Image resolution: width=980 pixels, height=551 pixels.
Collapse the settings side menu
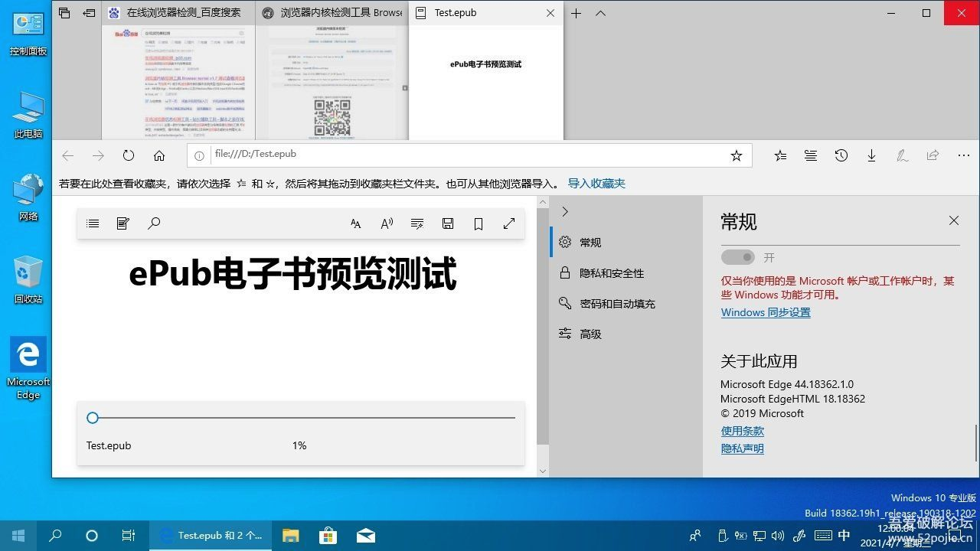[x=565, y=211]
